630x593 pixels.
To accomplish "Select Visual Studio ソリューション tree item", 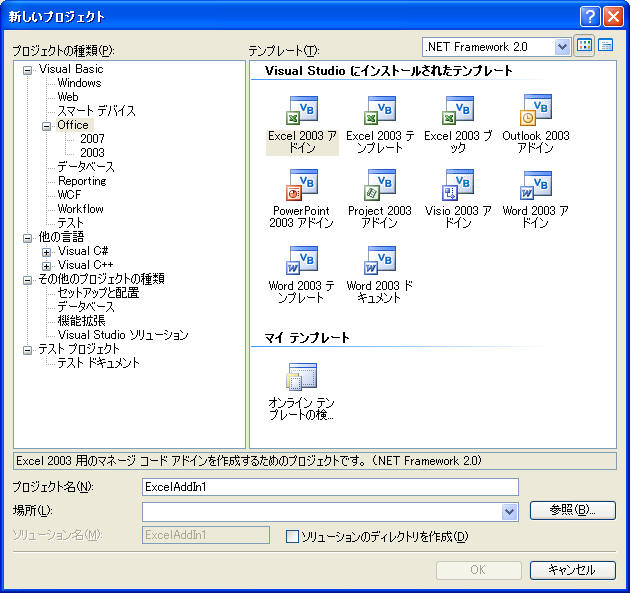I will (123, 335).
